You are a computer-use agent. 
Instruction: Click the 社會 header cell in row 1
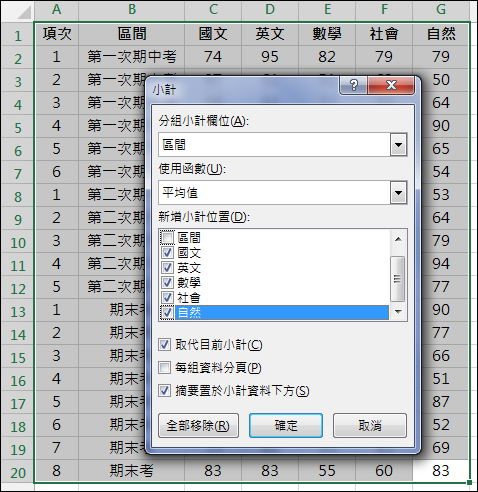point(384,34)
